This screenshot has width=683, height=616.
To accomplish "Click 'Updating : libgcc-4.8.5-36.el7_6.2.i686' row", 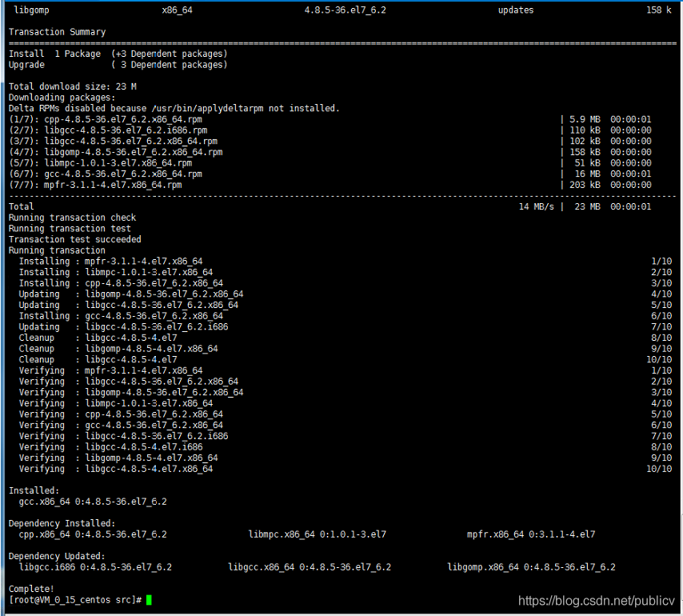I will pyautogui.click(x=345, y=326).
